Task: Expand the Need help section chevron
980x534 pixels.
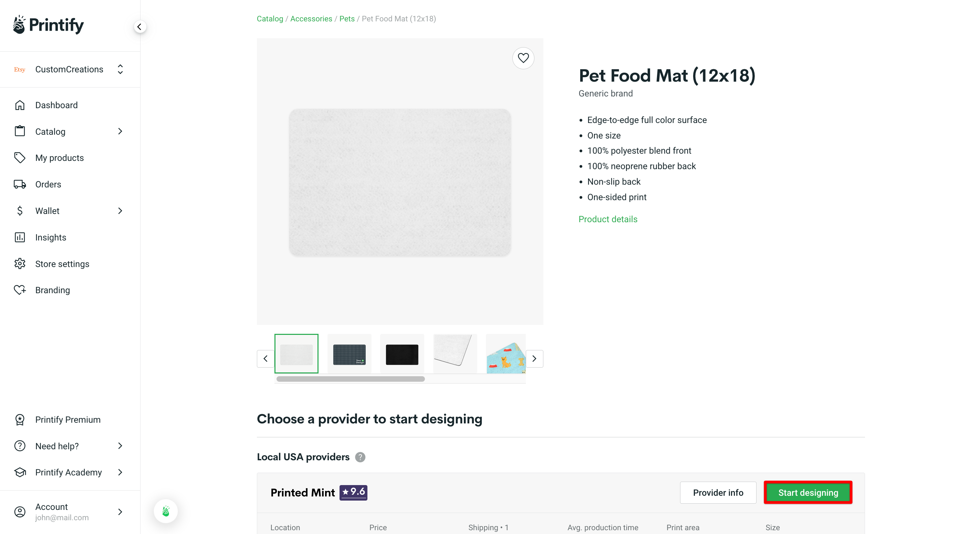Action: click(120, 446)
